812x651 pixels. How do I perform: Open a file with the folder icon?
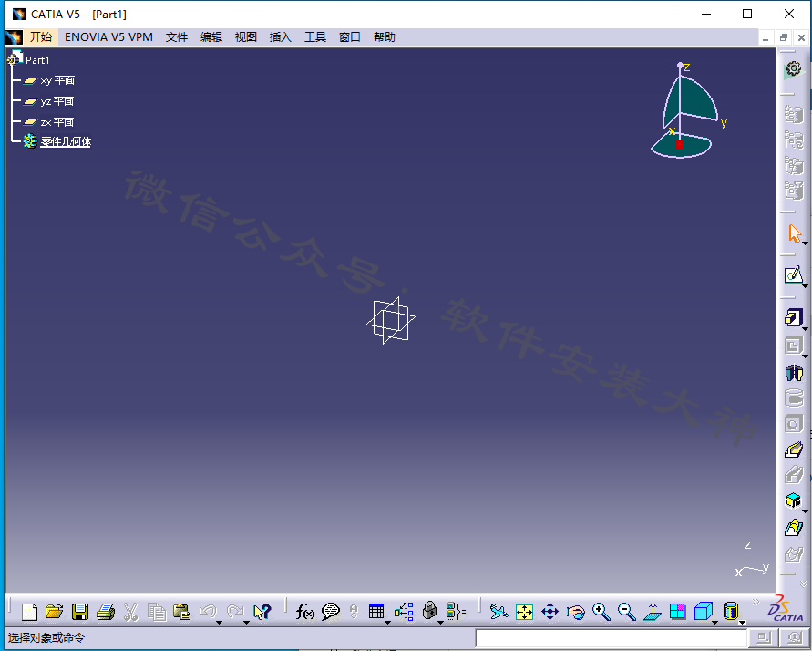tap(55, 612)
